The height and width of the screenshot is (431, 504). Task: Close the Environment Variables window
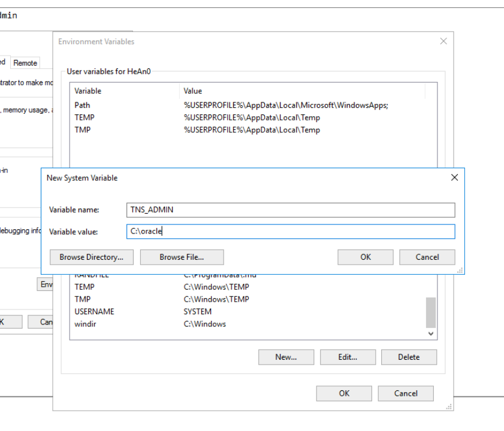tap(443, 41)
